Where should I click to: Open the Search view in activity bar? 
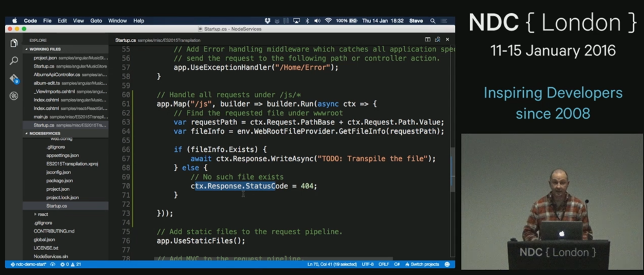click(x=14, y=61)
